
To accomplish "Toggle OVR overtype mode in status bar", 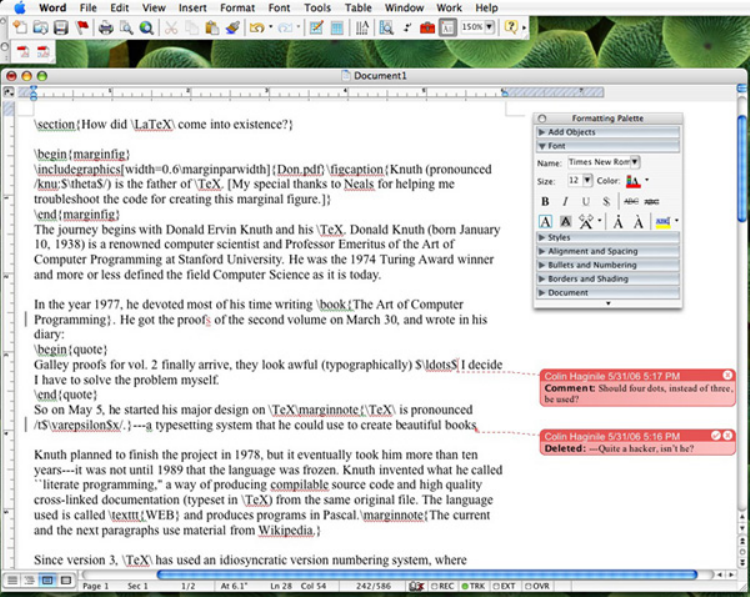I will click(537, 586).
